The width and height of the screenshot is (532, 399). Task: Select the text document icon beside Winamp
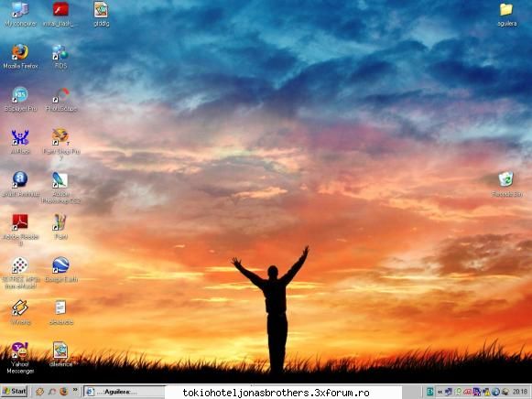click(x=61, y=313)
